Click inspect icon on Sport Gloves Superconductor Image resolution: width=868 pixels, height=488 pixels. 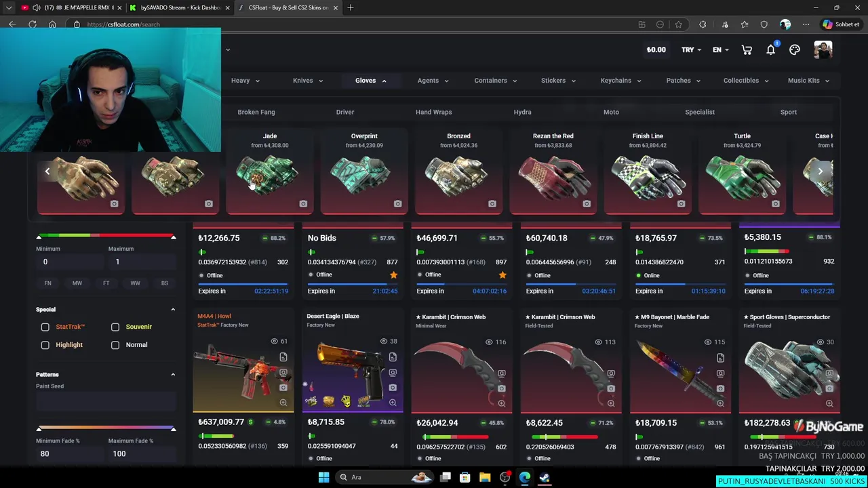829,373
